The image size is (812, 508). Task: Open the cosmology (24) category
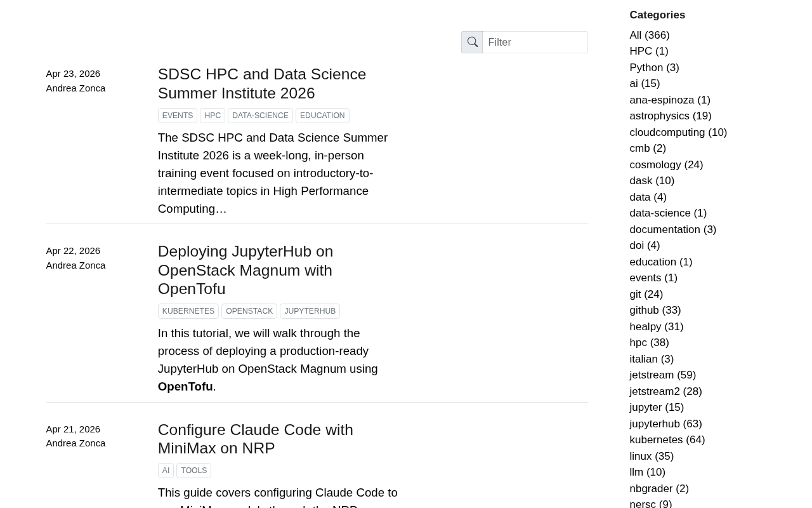click(666, 164)
